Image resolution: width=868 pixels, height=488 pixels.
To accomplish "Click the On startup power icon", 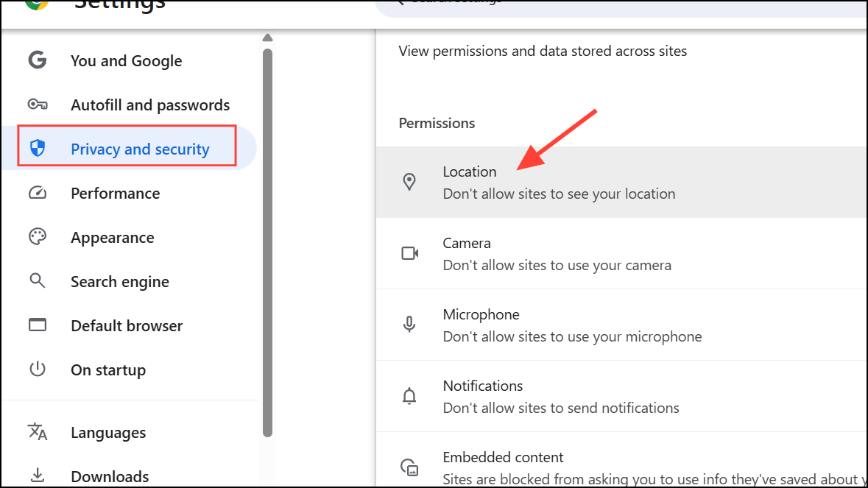I will [x=38, y=369].
